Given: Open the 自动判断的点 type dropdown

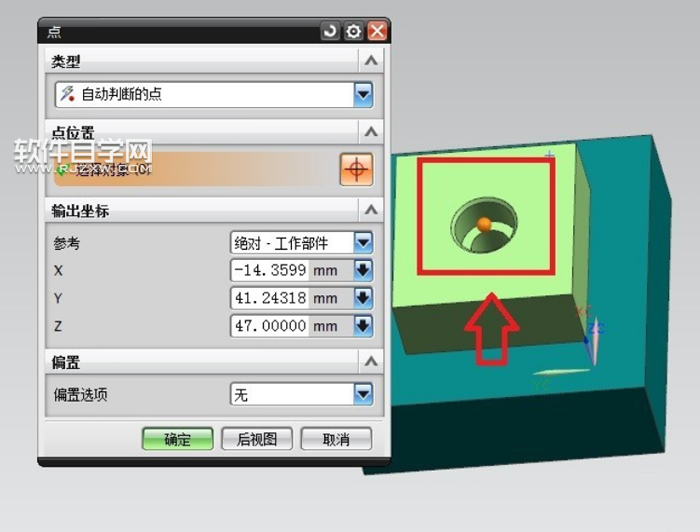Looking at the screenshot, I should pyautogui.click(x=213, y=94).
